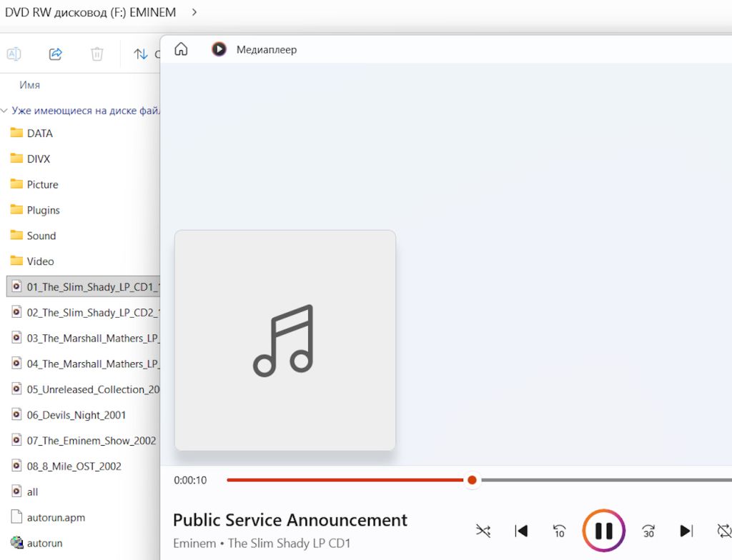
Task: Select the 07_The_Eminem_Show_2002 file
Action: (84, 441)
